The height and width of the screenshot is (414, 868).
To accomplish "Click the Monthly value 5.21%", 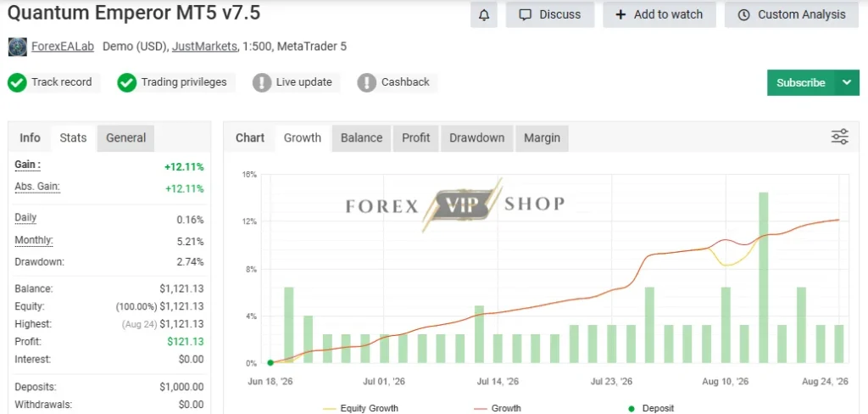I will point(191,242).
